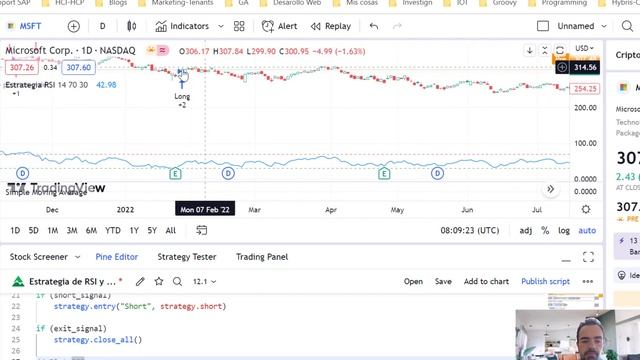Switch to the Trading Panel tab
The width and height of the screenshot is (640, 360).
(x=262, y=257)
